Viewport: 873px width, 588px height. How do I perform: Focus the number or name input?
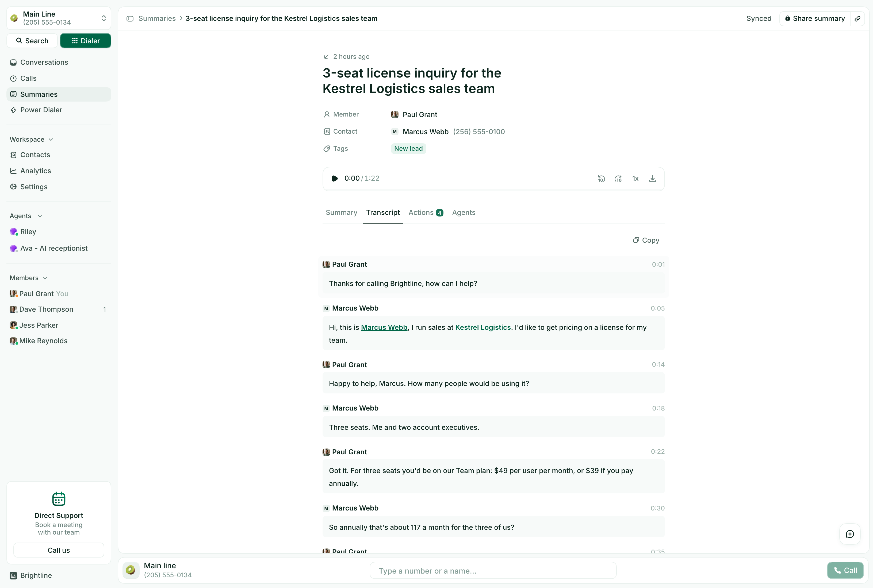[x=493, y=570]
